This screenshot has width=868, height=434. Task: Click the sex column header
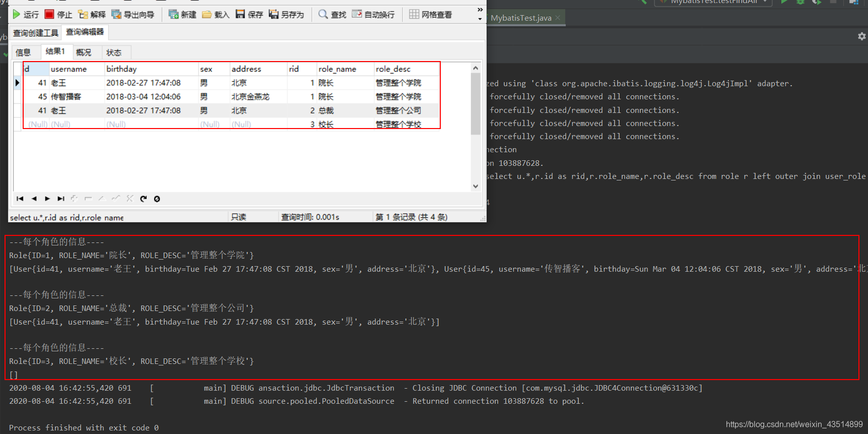(x=214, y=69)
